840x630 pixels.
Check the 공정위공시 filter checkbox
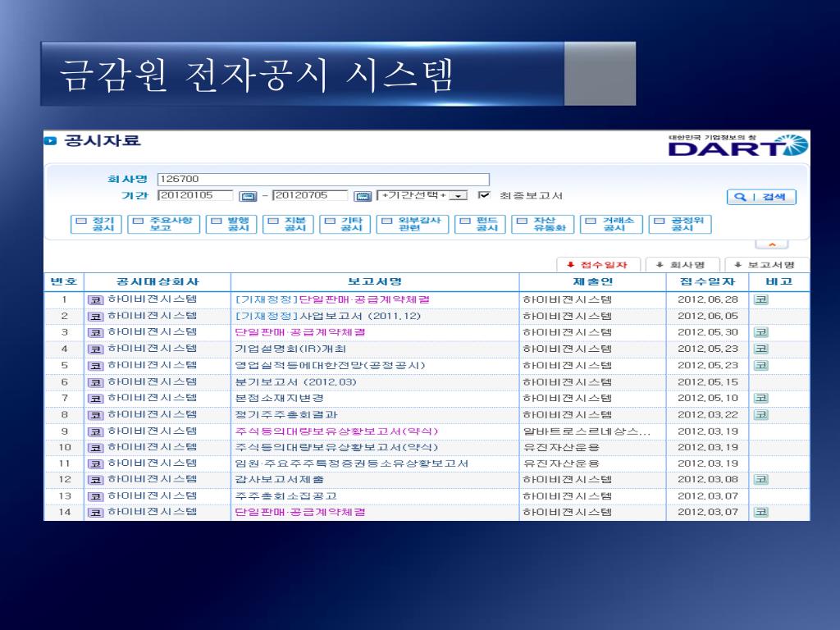[659, 221]
